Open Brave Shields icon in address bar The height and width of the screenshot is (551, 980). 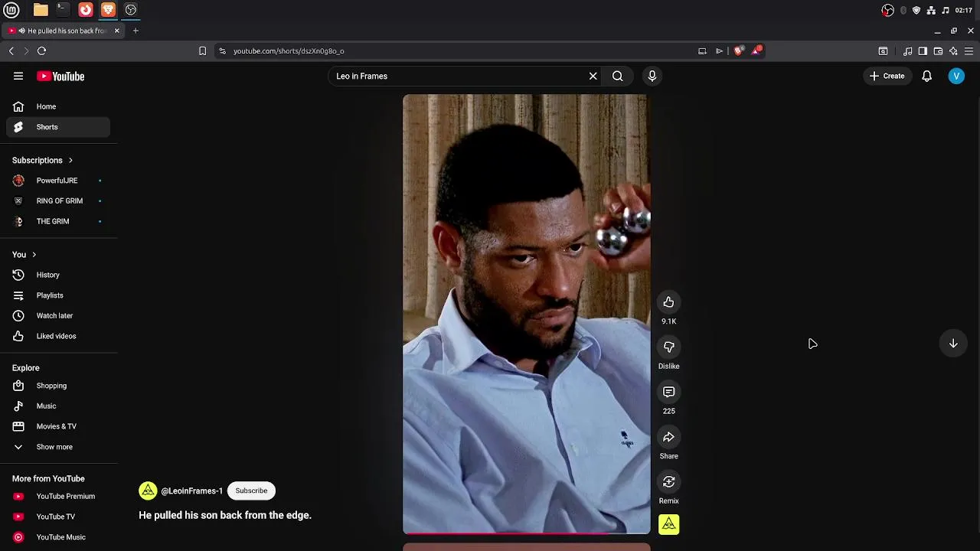738,51
